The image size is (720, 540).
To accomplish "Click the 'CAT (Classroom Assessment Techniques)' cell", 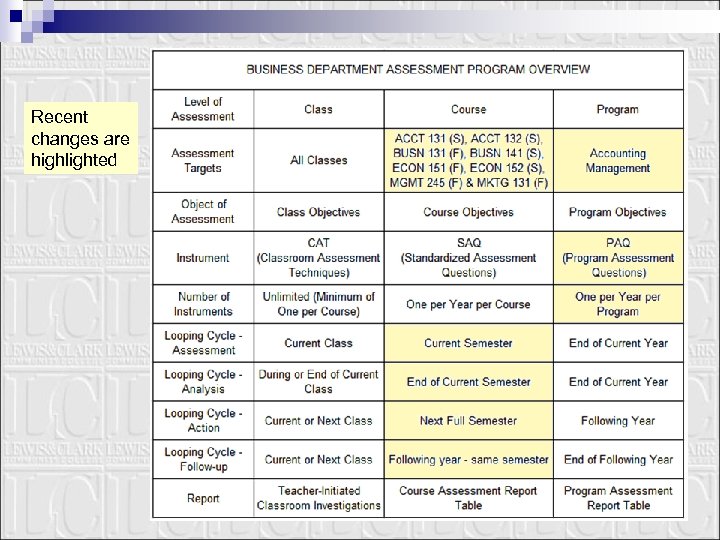I will (x=318, y=258).
